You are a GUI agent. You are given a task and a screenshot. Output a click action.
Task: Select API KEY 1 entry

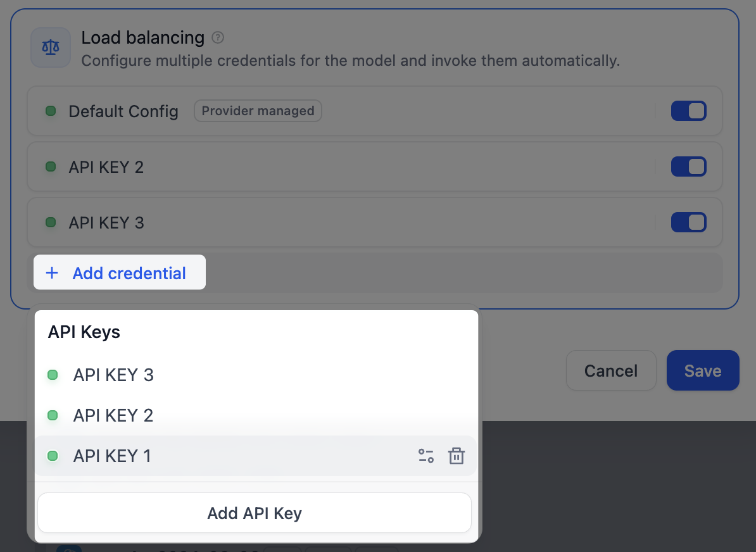[112, 456]
